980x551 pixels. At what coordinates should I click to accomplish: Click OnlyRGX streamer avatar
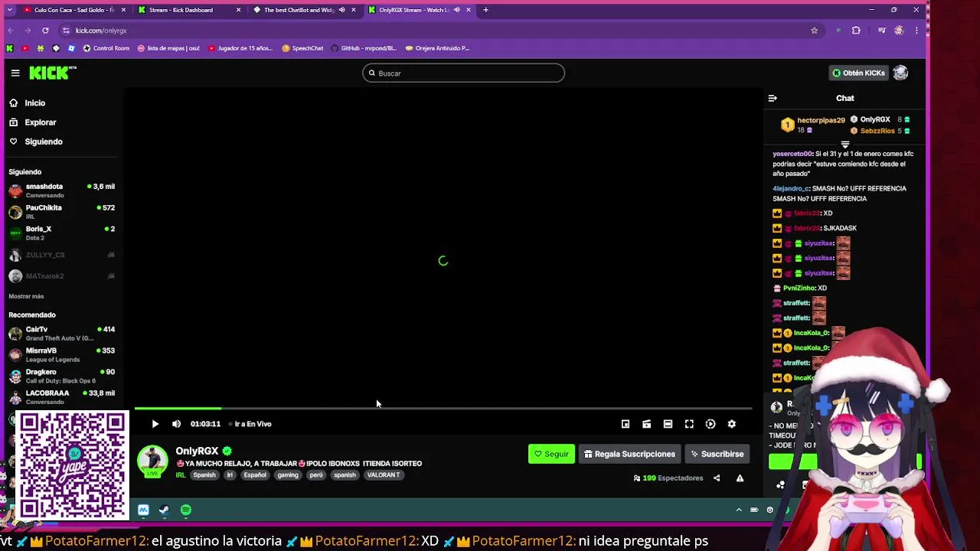152,460
